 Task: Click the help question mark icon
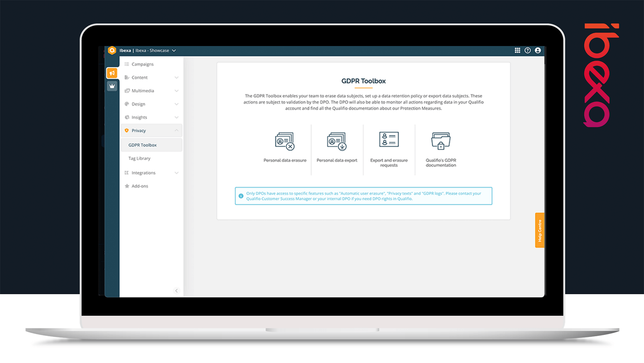(528, 50)
